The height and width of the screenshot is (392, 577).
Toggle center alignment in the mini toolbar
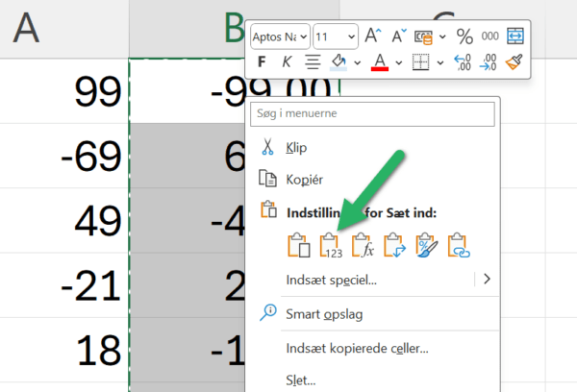click(x=313, y=62)
